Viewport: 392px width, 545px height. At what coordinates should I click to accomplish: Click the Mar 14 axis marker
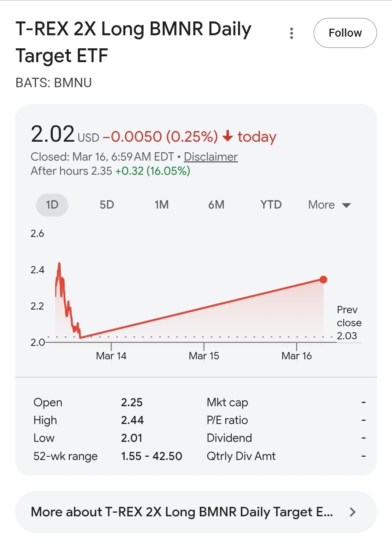[111, 356]
